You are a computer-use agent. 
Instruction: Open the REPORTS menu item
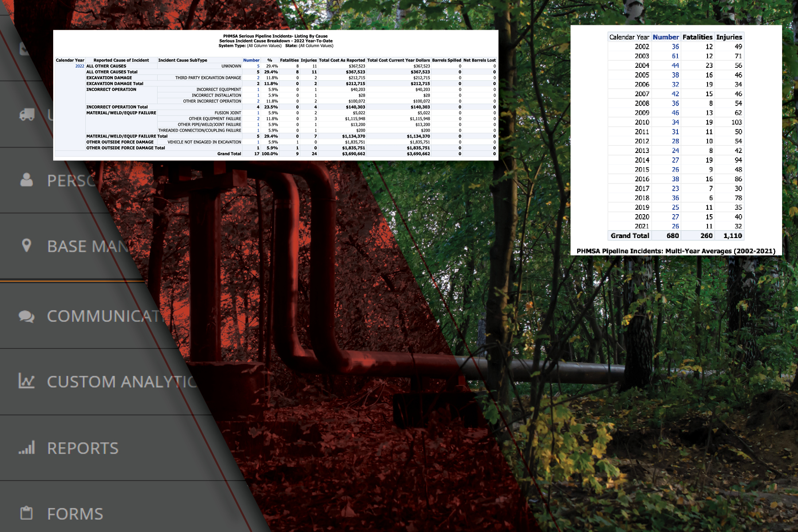coord(82,448)
